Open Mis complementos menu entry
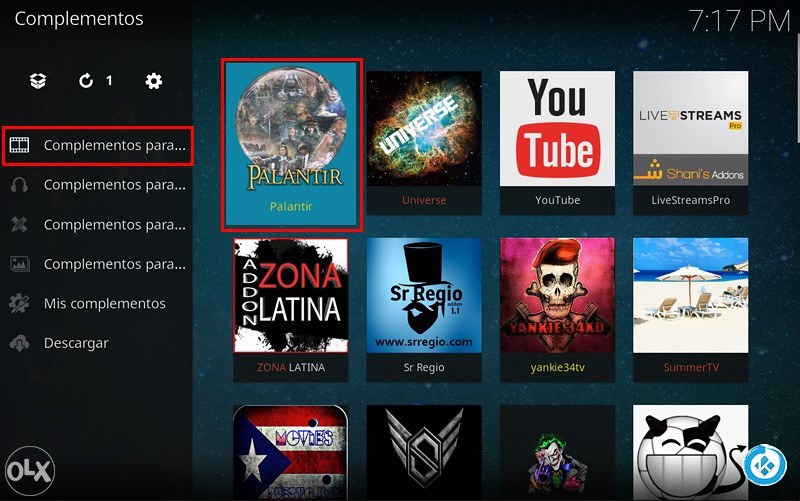800x501 pixels. tap(98, 304)
